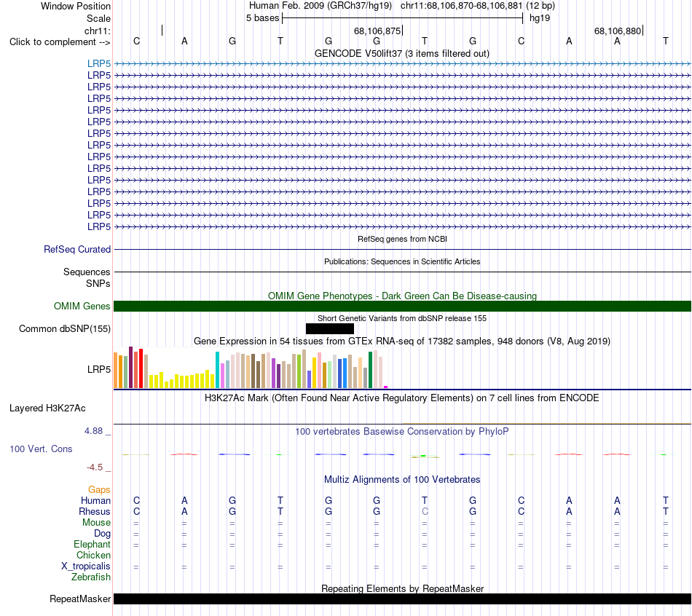The image size is (692, 616).
Task: Click the 'Rhesus' alignment row label
Action: tap(95, 512)
